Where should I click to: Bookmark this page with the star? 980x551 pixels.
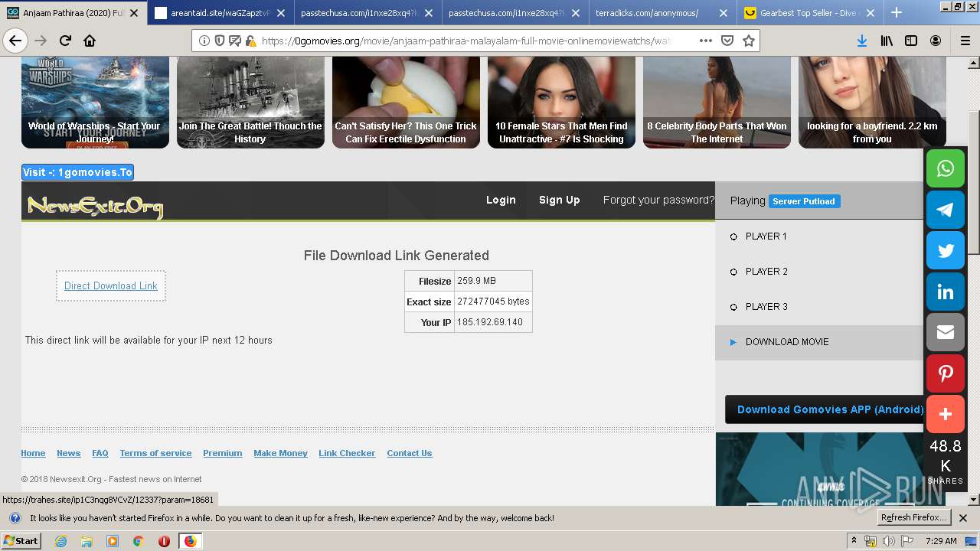pos(748,41)
